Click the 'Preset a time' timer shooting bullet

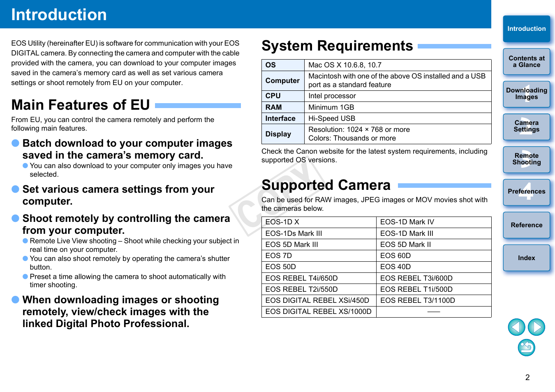pyautogui.click(x=127, y=281)
